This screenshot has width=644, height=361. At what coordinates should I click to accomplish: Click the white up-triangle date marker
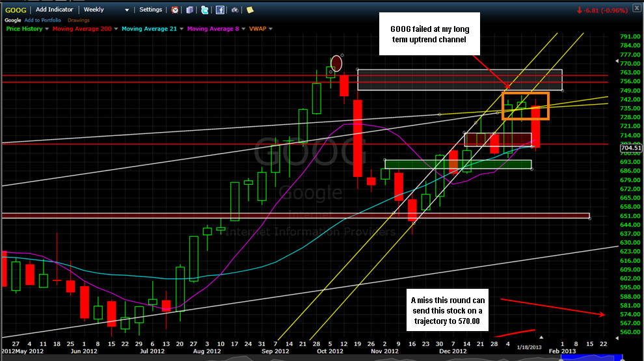(541, 337)
